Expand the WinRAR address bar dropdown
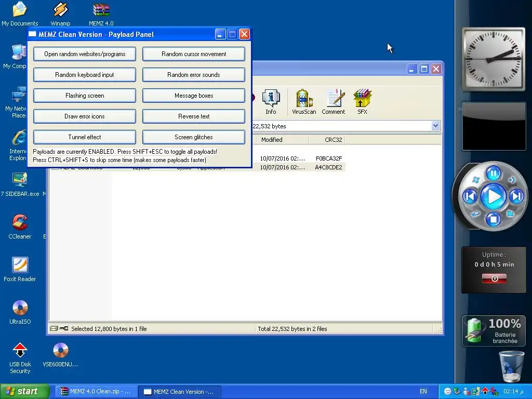The image size is (532, 399). [435, 126]
